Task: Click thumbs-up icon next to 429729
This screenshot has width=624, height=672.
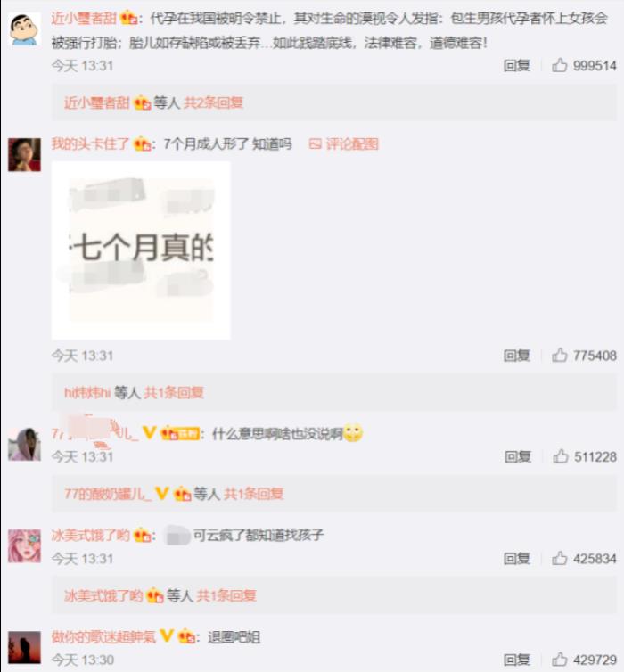Action: pyautogui.click(x=559, y=660)
